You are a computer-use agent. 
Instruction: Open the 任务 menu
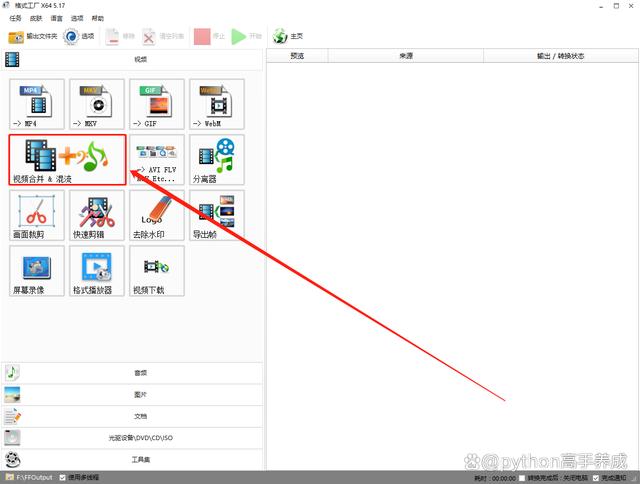[x=15, y=18]
